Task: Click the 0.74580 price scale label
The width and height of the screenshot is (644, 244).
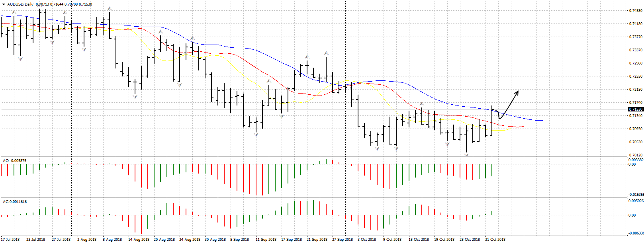Action: (636, 11)
